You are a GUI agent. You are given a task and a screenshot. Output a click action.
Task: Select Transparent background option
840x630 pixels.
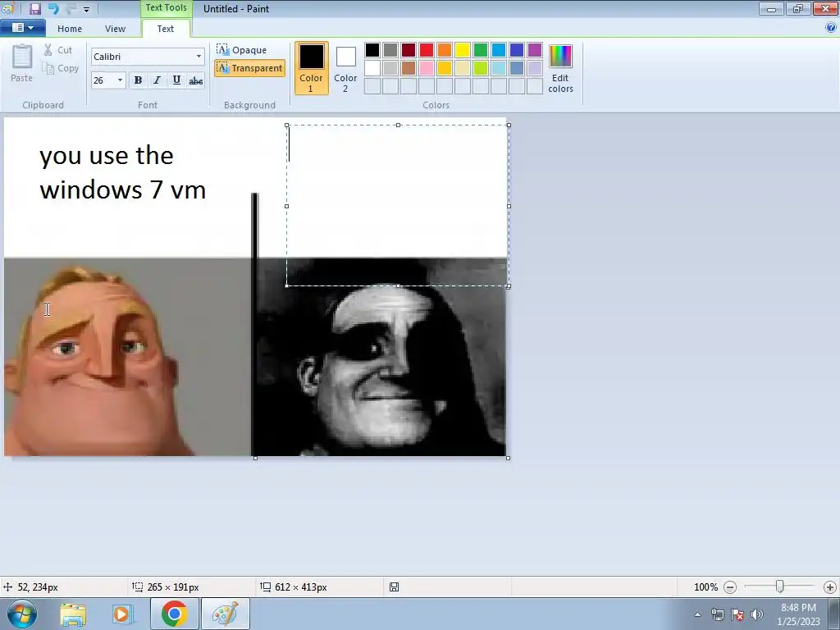[249, 68]
